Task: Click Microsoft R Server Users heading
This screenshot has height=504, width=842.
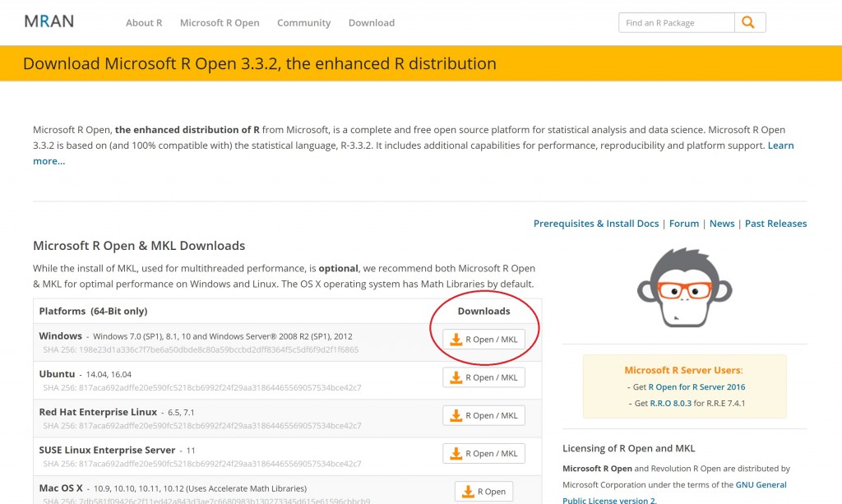Action: 683,370
